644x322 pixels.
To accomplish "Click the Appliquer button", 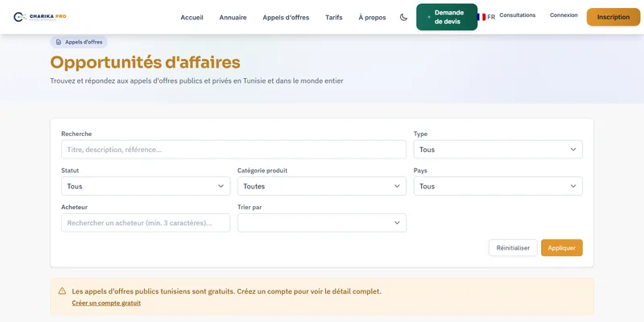I will (x=561, y=248).
